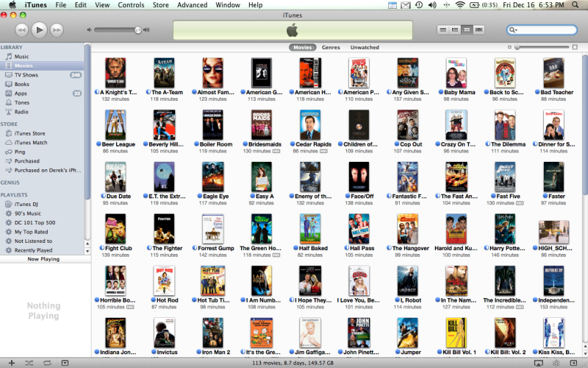
Task: Toggle Genius sidebar button at bottom right
Action: pyautogui.click(x=573, y=363)
